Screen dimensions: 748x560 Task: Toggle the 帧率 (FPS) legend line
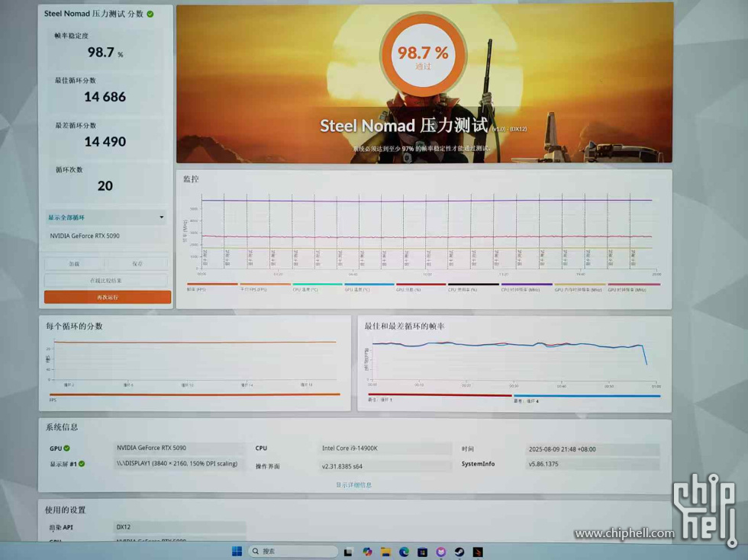pos(212,285)
